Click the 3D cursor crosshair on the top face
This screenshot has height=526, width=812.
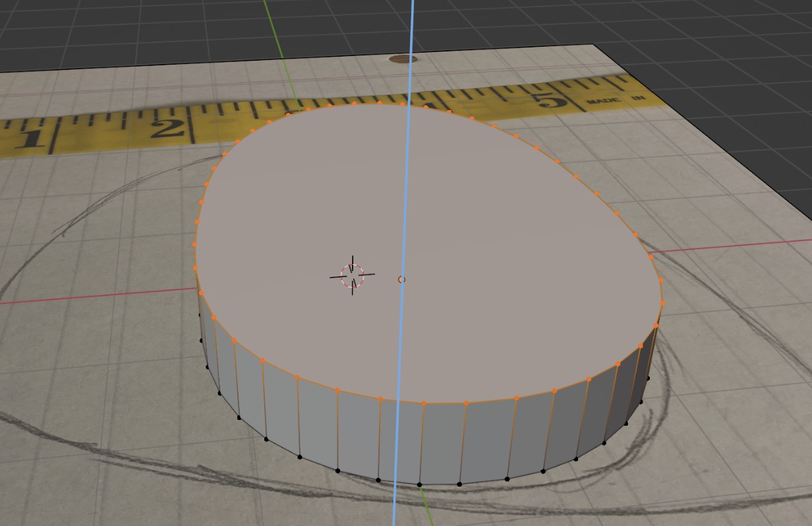pos(353,276)
